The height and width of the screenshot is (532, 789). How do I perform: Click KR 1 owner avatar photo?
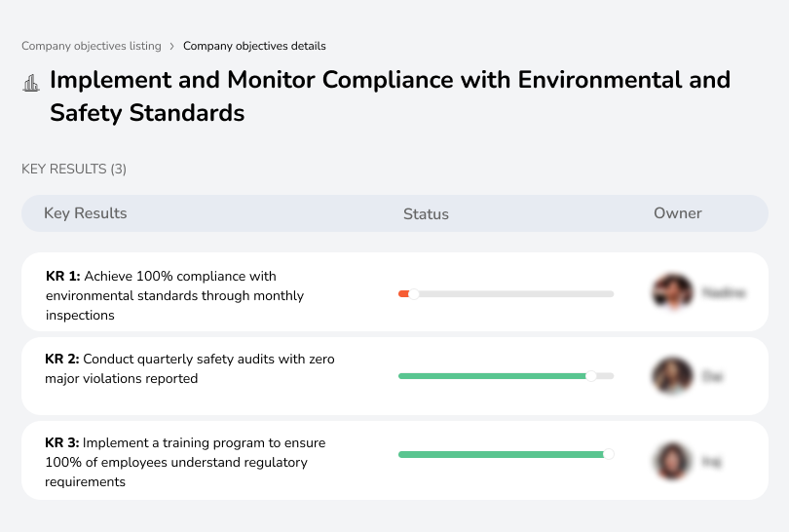(673, 291)
